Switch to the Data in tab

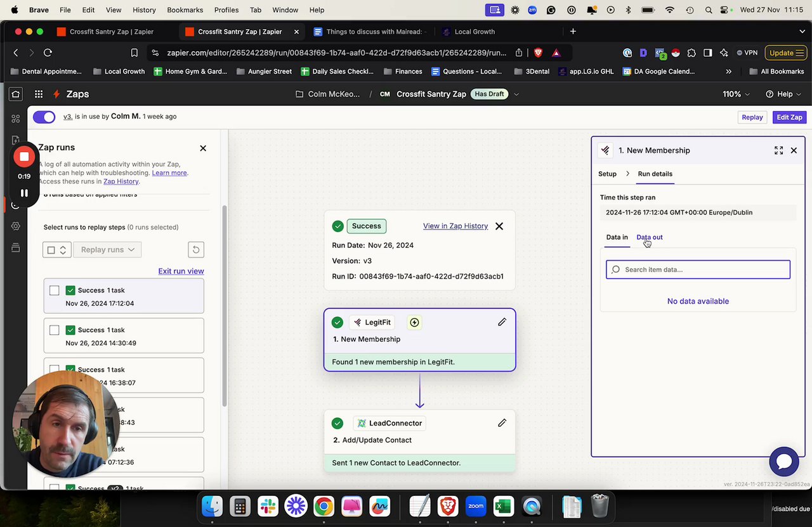click(x=617, y=237)
